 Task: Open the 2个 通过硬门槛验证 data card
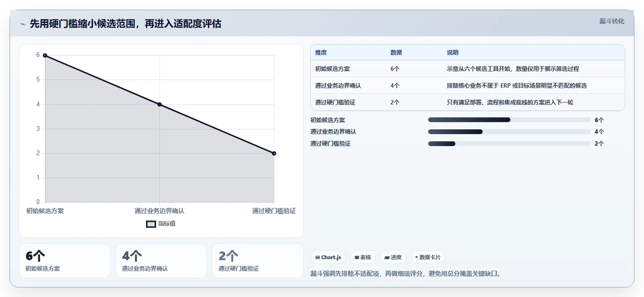(x=258, y=261)
